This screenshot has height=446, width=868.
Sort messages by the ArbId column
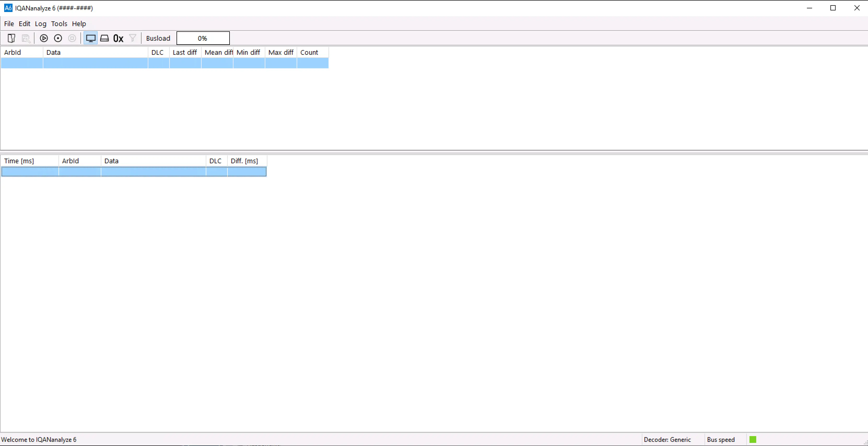13,52
